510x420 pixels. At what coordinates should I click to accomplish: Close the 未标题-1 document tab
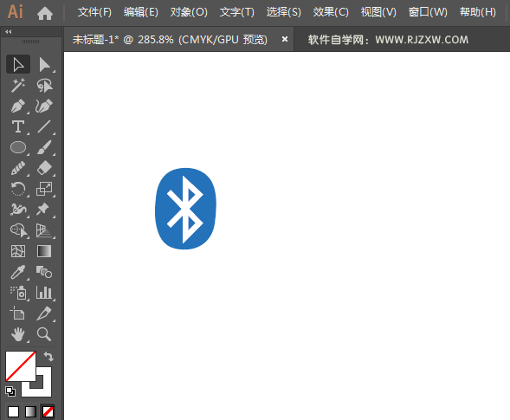point(285,39)
